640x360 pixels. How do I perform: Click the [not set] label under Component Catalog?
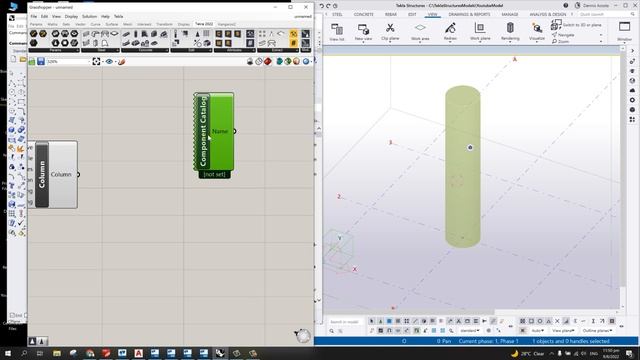pos(214,174)
